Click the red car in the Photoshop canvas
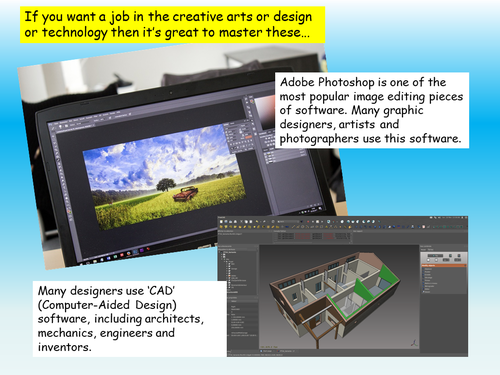The image size is (500, 375). 186,194
